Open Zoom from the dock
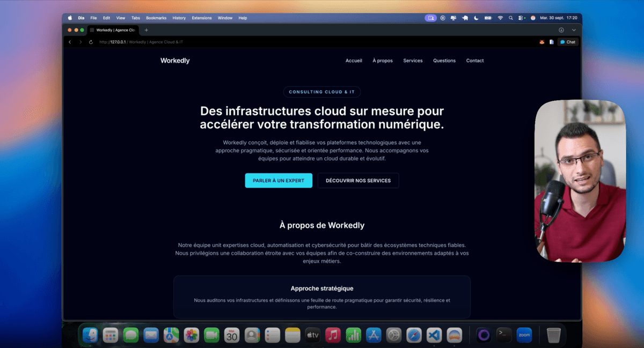644x348 pixels. (524, 336)
